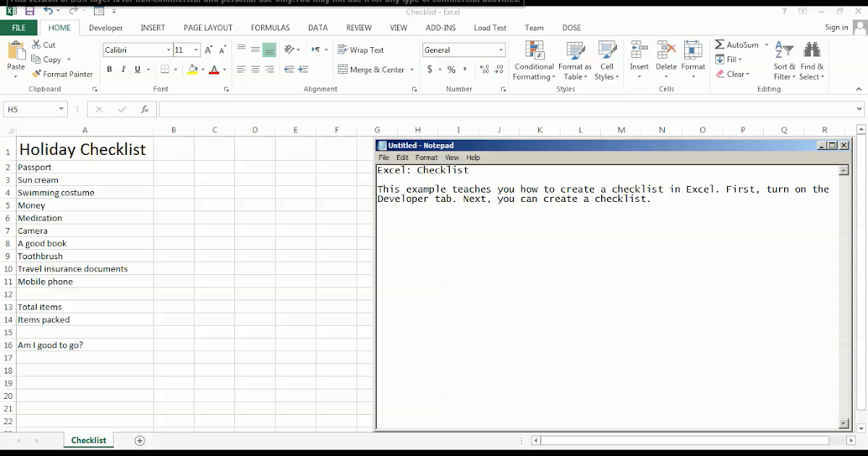Select the Checklist sheet tab
868x456 pixels.
[x=88, y=440]
